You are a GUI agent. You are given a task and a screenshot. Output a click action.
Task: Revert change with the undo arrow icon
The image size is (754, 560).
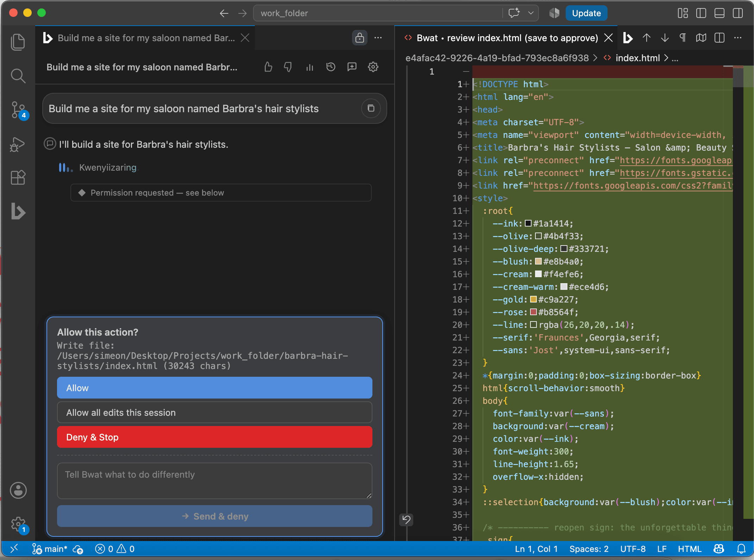point(406,519)
